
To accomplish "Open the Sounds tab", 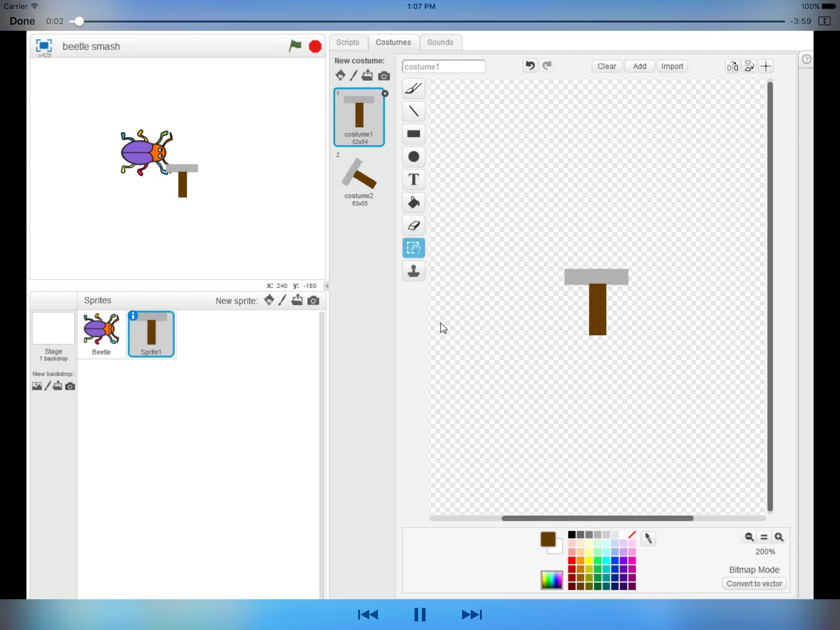I will click(x=440, y=42).
